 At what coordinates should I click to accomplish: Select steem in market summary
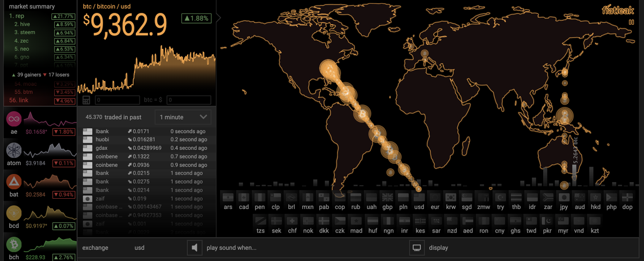24,32
